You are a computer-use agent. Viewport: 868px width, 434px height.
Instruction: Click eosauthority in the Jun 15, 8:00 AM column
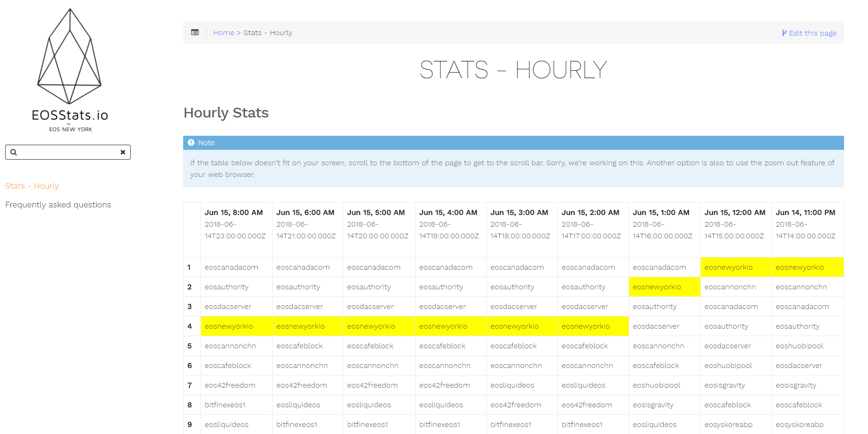click(x=227, y=287)
